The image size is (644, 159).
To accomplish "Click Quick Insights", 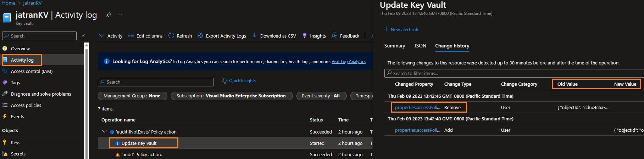I will 239,81.
